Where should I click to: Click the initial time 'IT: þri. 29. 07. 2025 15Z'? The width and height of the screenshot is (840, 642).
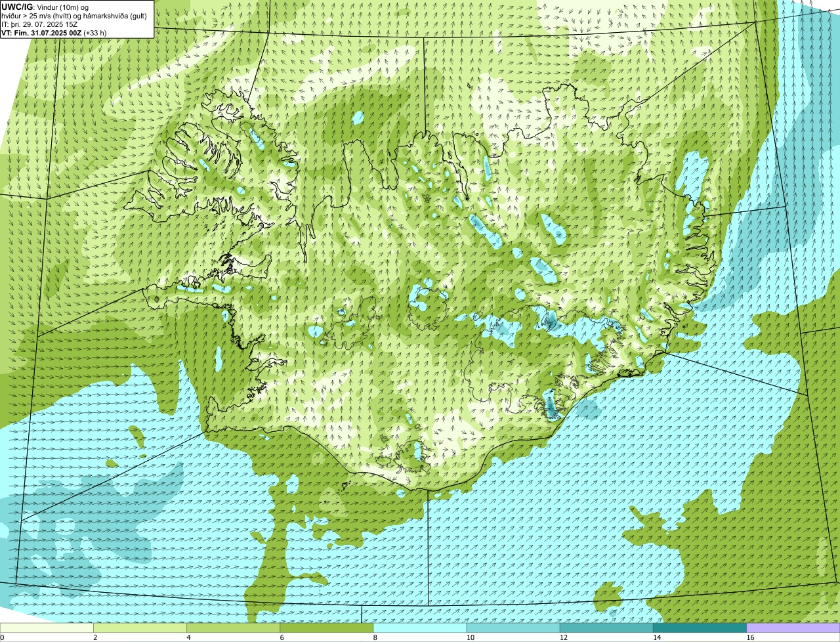pos(39,24)
